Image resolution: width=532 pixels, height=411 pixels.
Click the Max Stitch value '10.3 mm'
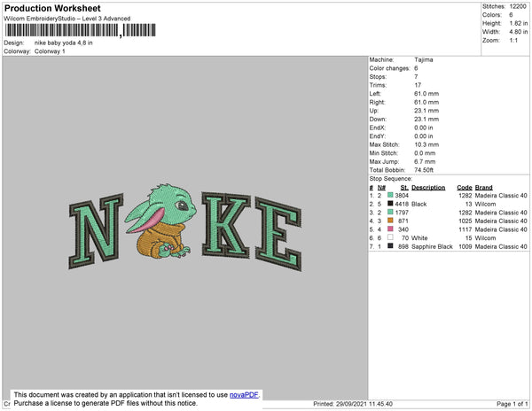[x=426, y=144]
